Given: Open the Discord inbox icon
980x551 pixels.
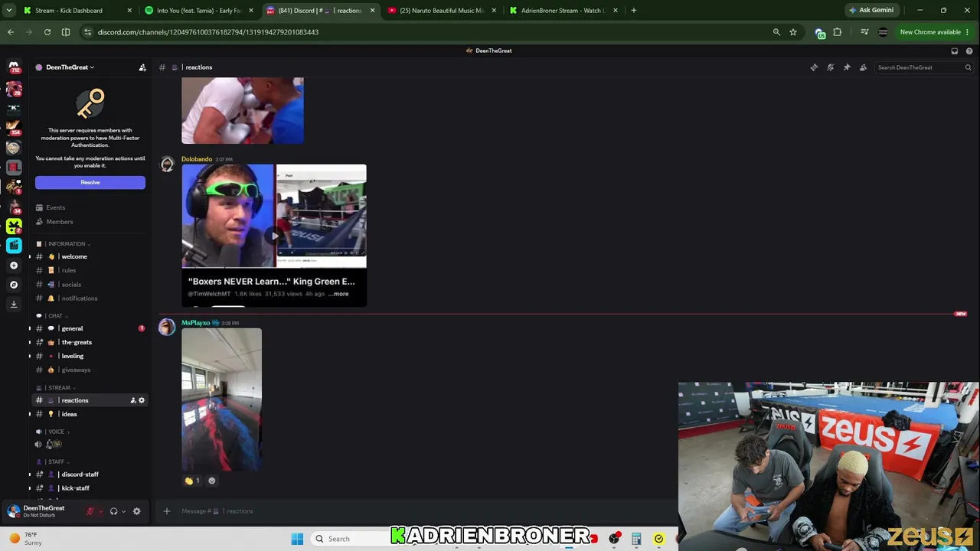Looking at the screenshot, I should 955,51.
